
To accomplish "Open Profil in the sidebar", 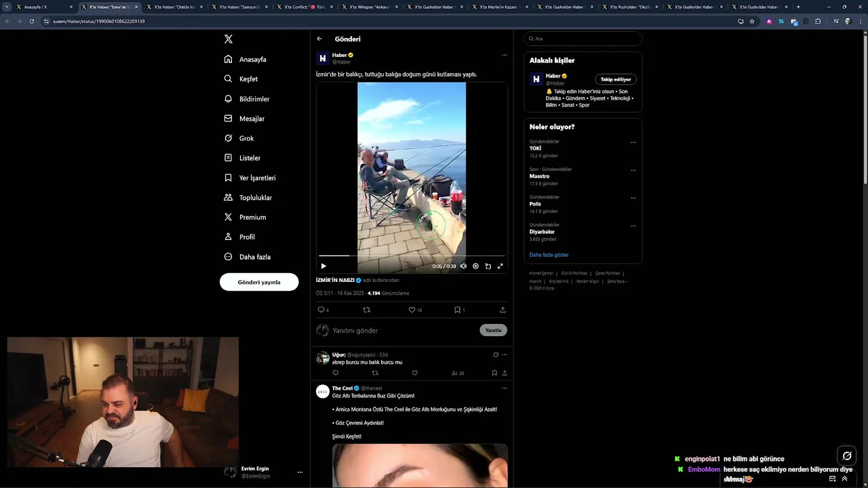I will (x=239, y=237).
